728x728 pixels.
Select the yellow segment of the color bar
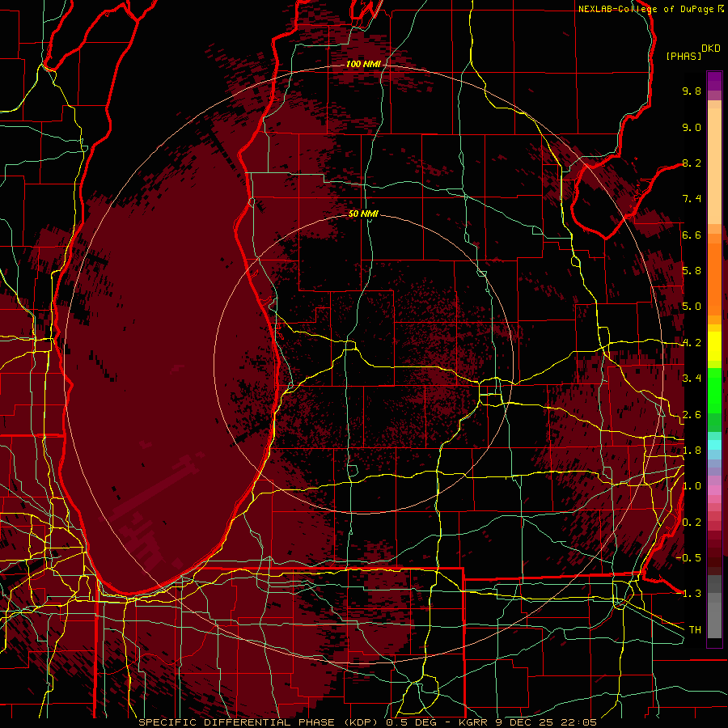coord(714,346)
